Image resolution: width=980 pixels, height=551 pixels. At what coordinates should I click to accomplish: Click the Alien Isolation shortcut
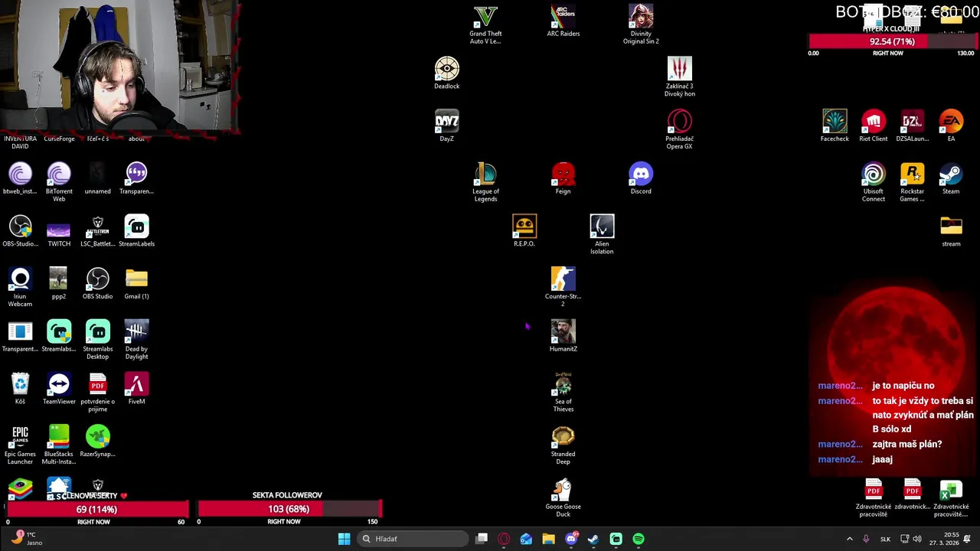point(602,234)
